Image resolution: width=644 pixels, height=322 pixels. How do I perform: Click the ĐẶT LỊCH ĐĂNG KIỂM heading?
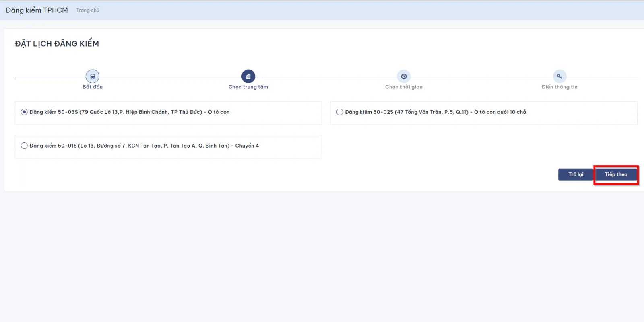pos(57,43)
